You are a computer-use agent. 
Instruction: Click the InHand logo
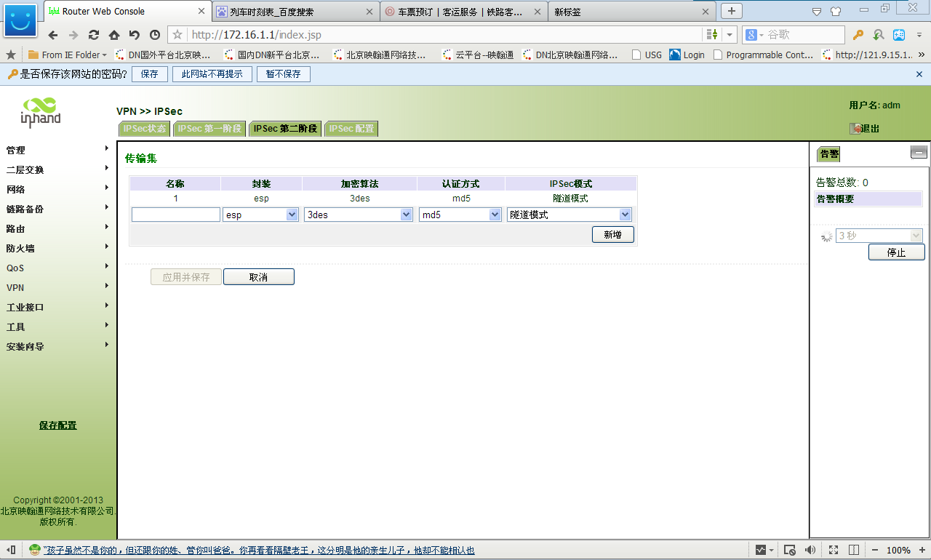point(41,111)
